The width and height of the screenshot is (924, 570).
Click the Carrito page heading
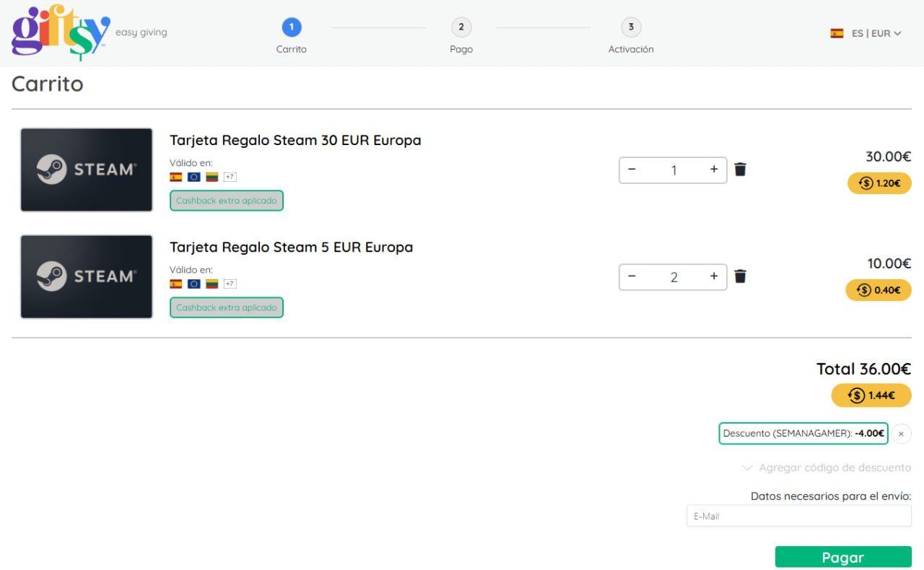click(x=48, y=84)
